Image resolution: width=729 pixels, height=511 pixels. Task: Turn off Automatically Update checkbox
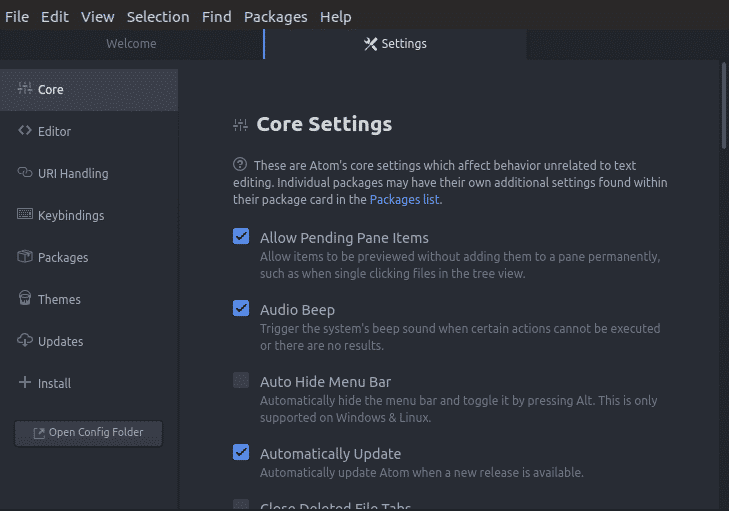pos(241,452)
